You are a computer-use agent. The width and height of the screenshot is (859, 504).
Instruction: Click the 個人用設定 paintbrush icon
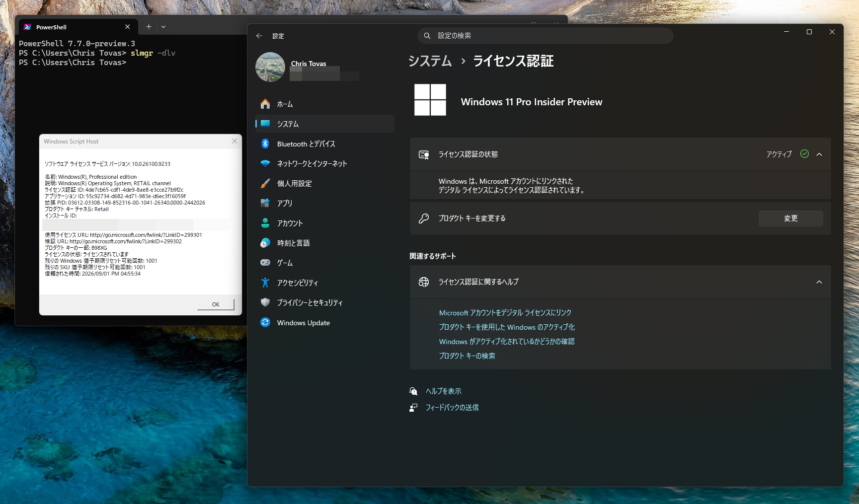(x=265, y=183)
